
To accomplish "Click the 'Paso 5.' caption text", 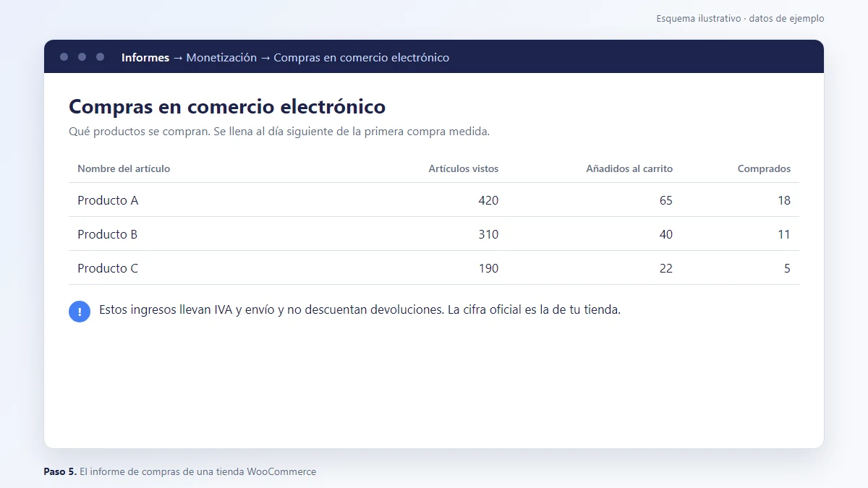I will 60,471.
